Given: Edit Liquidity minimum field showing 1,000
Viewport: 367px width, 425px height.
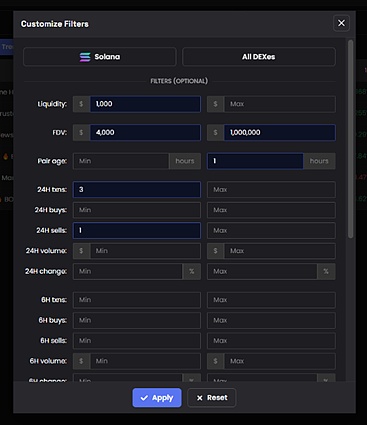Looking at the screenshot, I should (145, 104).
